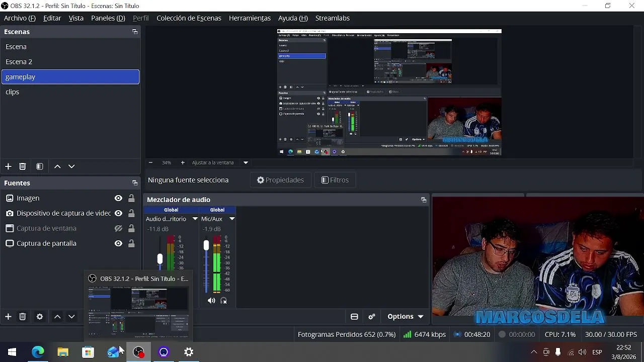
Task: Hide the Imagen source with its eye icon
Action: click(x=118, y=198)
